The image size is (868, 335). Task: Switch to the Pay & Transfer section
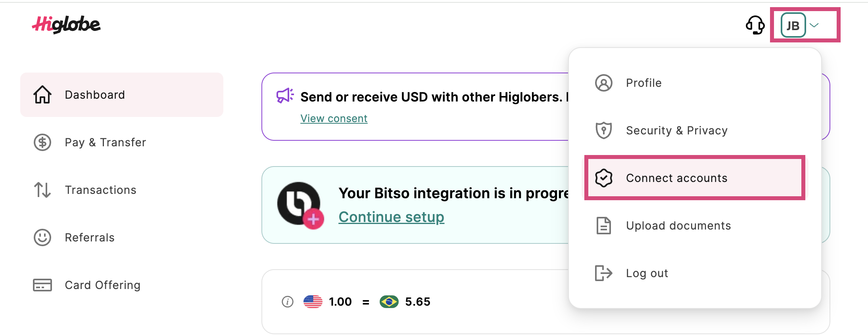105,142
